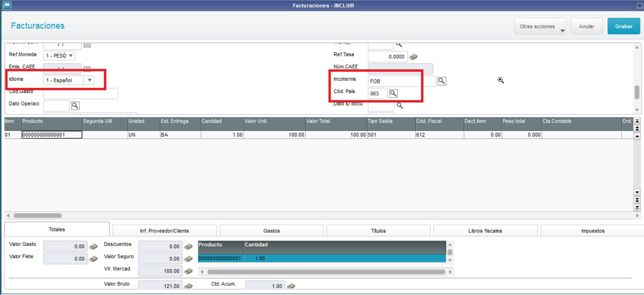Open the Dato ID docu lookup magnifier

pos(399,106)
